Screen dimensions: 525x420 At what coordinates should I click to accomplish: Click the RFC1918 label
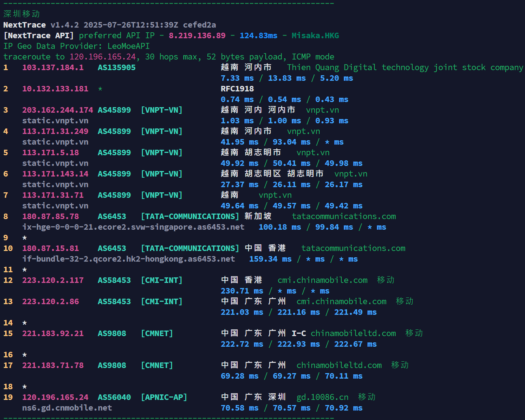pos(237,89)
